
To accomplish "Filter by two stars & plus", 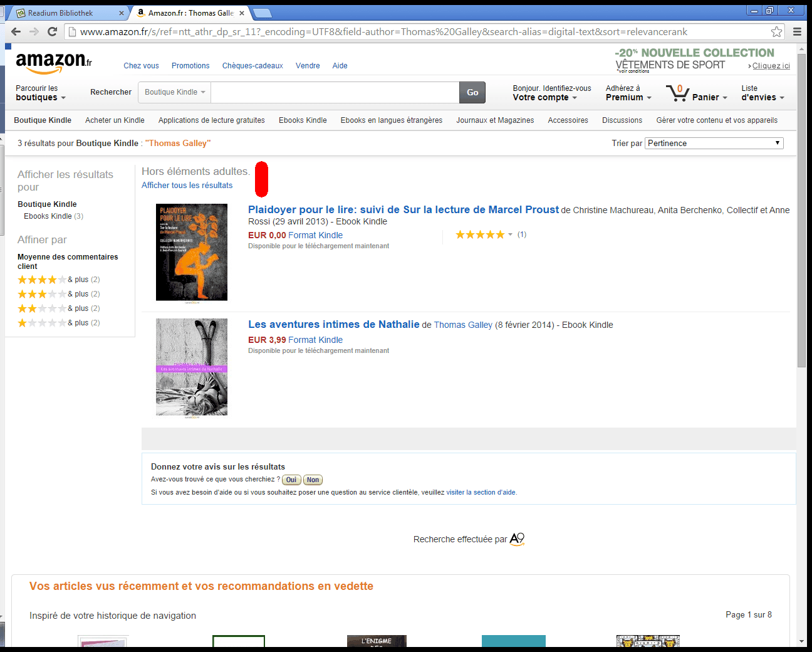I will click(x=59, y=308).
